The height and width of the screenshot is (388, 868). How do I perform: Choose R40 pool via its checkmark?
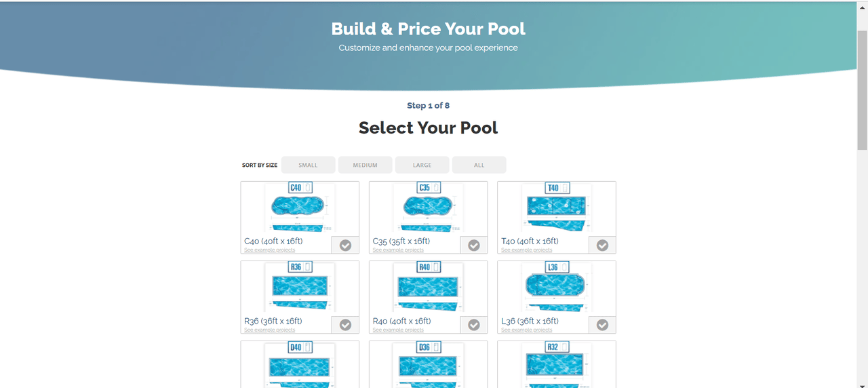coord(474,325)
